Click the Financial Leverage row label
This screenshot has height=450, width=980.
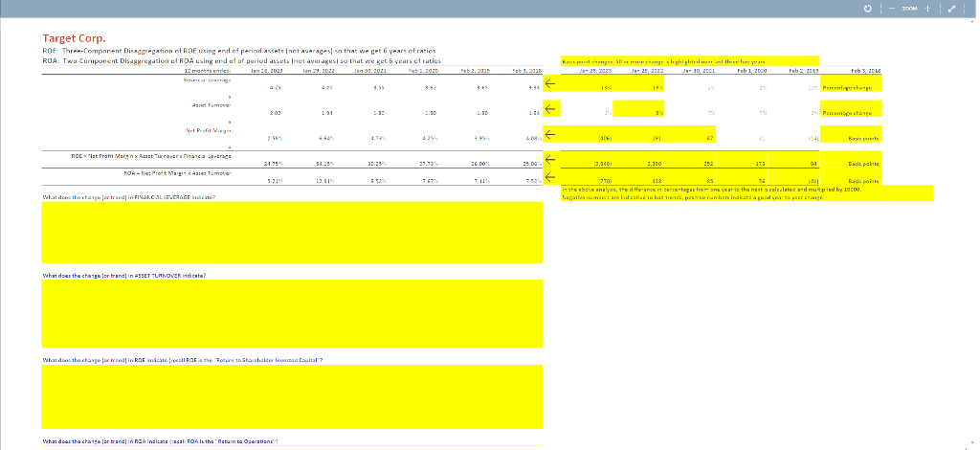click(x=207, y=80)
